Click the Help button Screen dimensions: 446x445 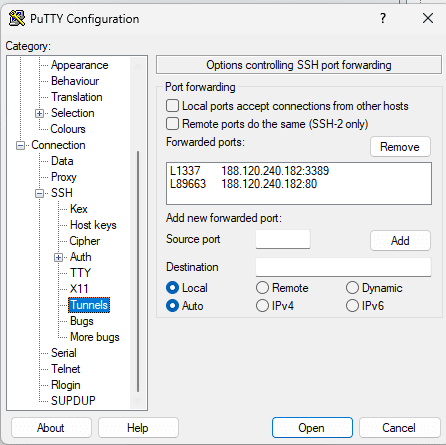[138, 428]
